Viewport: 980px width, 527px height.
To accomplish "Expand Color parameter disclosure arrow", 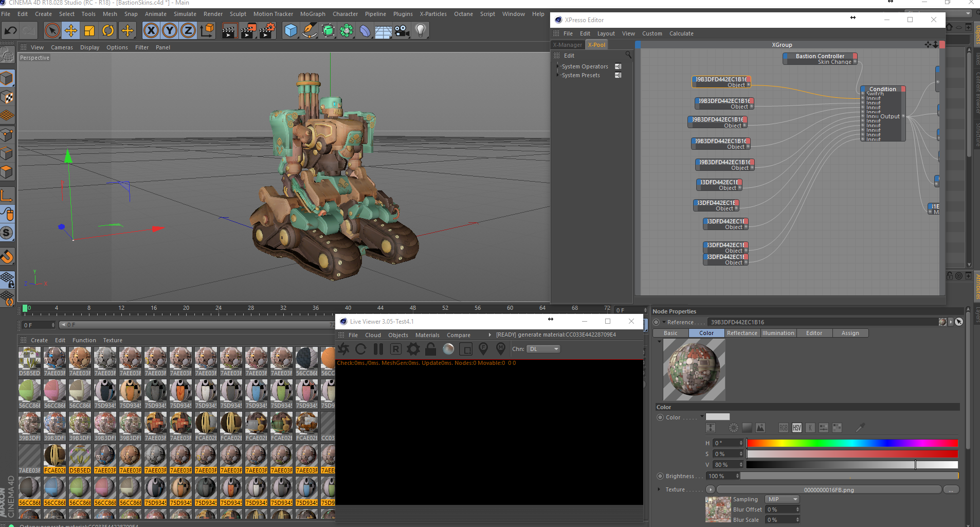I will point(702,417).
